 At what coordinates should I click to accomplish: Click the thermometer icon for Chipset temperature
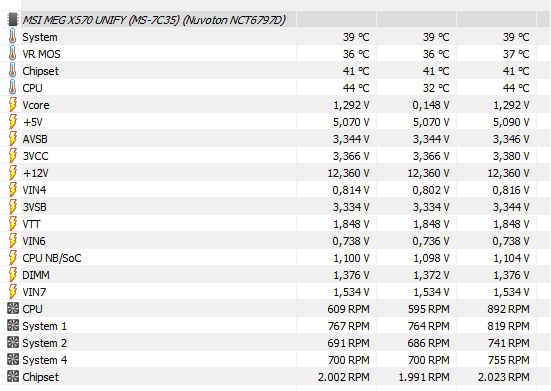point(13,71)
